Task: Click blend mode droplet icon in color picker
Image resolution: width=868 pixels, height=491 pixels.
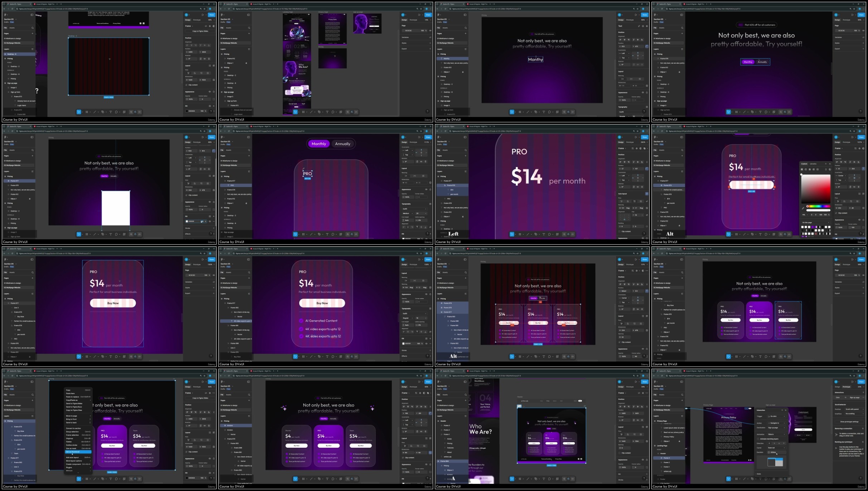Action: tap(826, 170)
